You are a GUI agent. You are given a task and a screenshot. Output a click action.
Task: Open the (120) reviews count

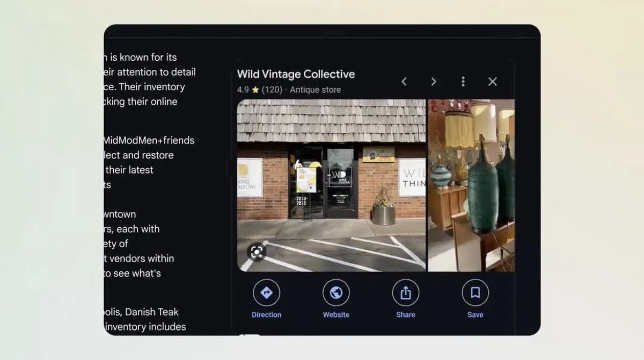click(x=273, y=90)
